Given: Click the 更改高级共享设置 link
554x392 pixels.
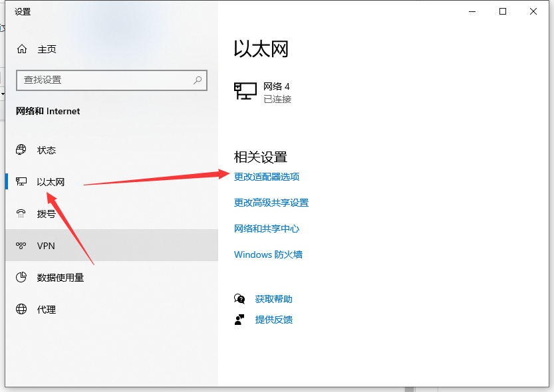Looking at the screenshot, I should pyautogui.click(x=271, y=203).
